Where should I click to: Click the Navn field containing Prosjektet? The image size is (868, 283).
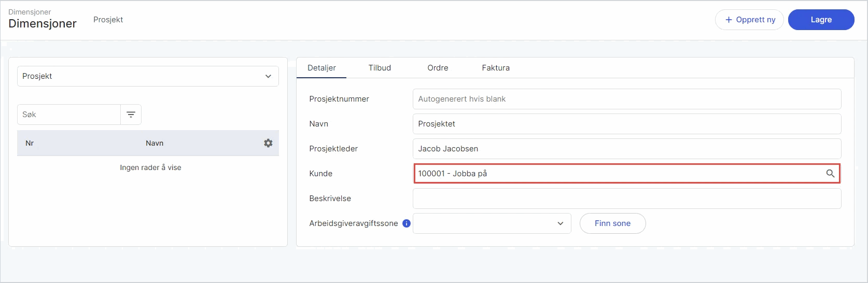click(627, 124)
